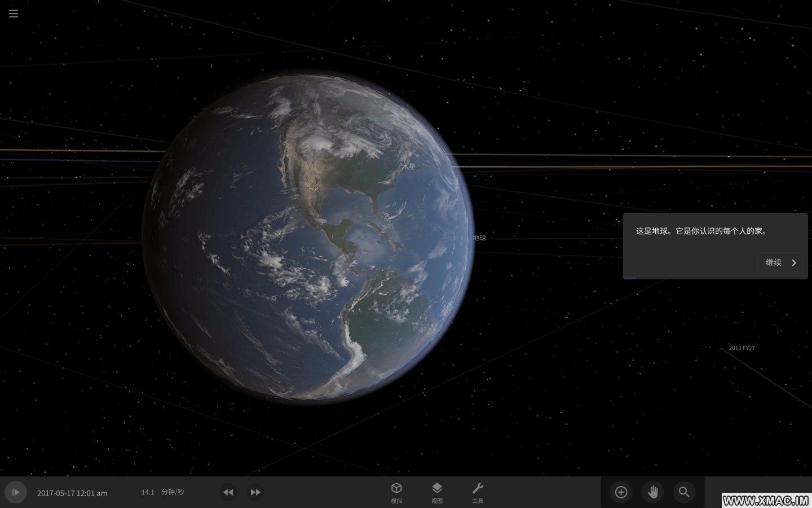The height and width of the screenshot is (508, 812).
Task: Select the add object plus tool
Action: (x=621, y=492)
